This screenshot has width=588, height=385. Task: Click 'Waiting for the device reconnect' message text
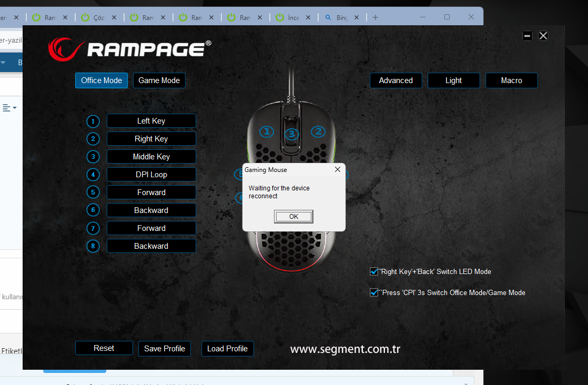coord(279,192)
